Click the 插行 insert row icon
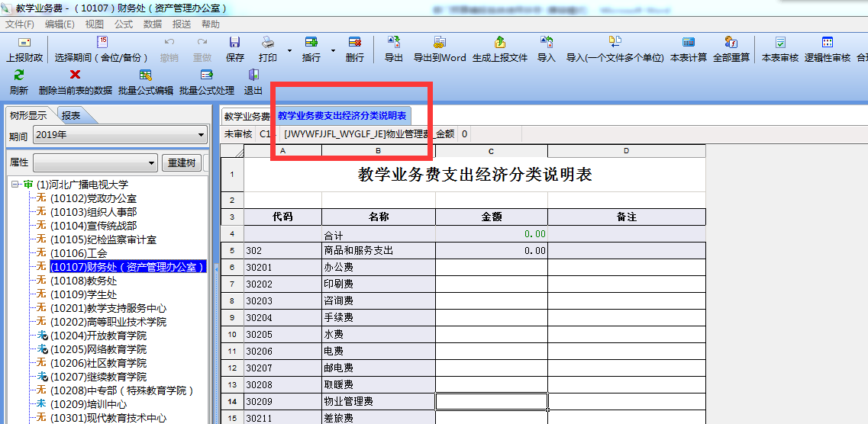 [311, 43]
